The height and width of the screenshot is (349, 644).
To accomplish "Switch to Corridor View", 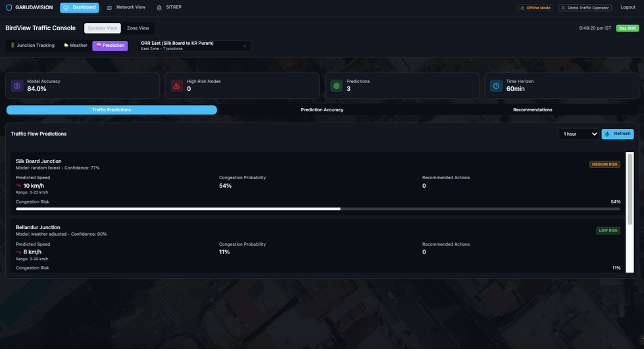I will pos(102,28).
